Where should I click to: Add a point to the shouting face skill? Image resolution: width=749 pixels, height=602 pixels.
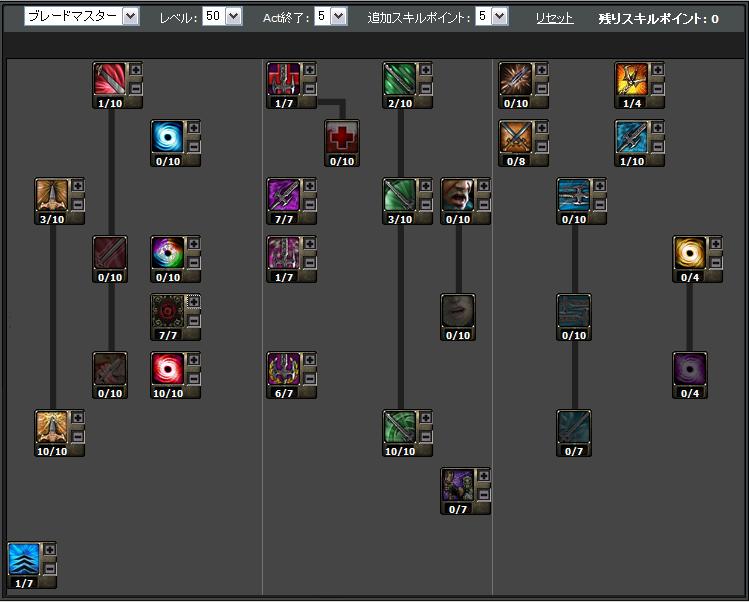pos(483,185)
